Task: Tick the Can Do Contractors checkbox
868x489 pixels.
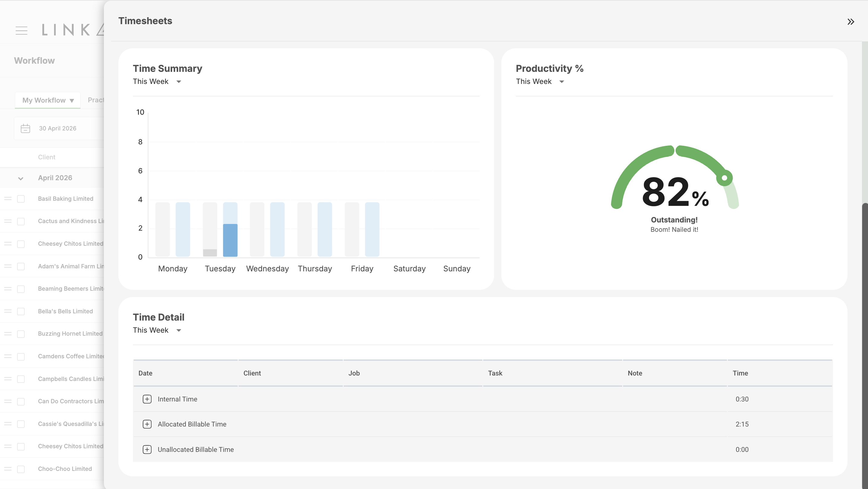Action: [21, 401]
